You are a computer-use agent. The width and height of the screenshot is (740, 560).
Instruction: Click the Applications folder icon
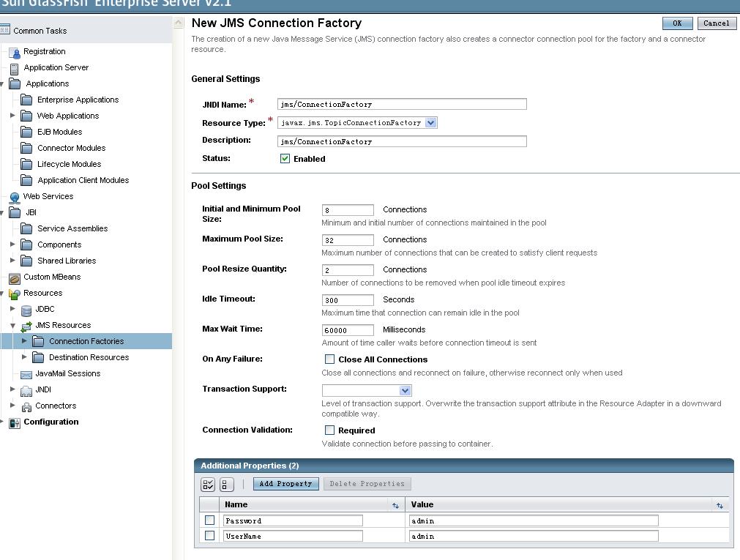15,84
